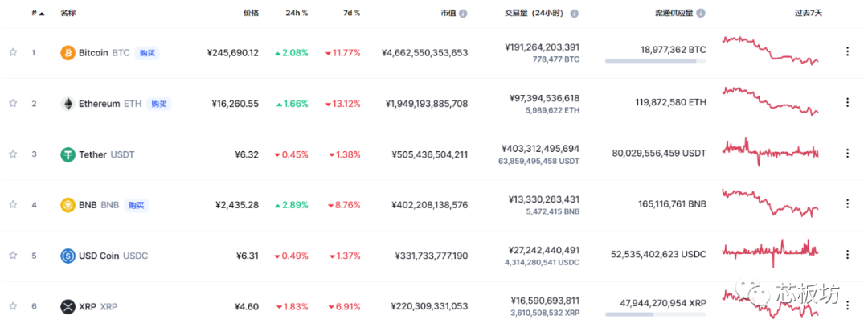The height and width of the screenshot is (332, 868).
Task: Open the three-dot menu for Ethereum row
Action: pos(847,102)
